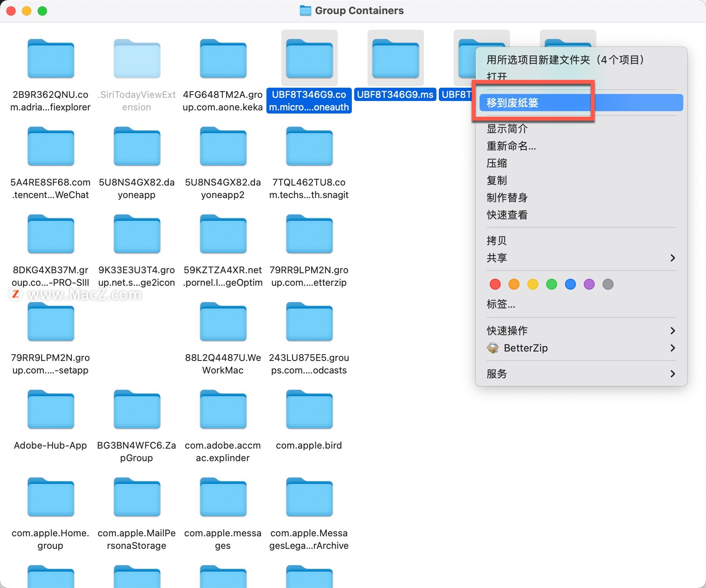Select the 2B9R362QNU.com.adria...fiexplorer folder icon

[51, 58]
